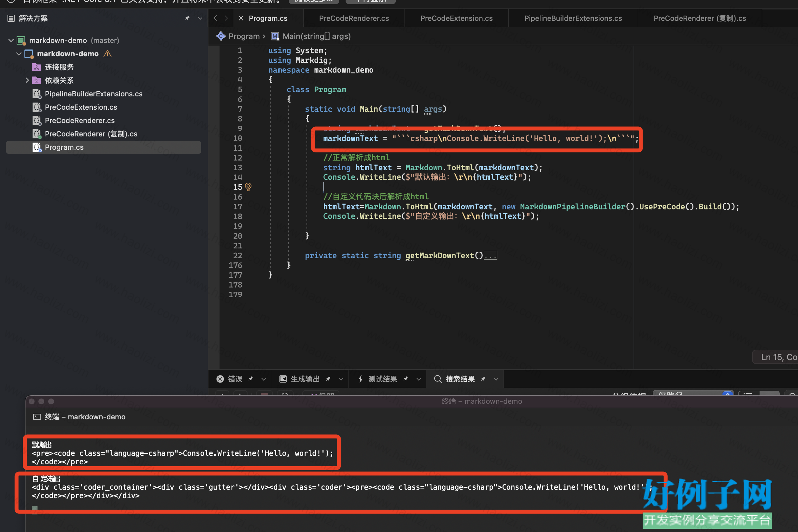The width and height of the screenshot is (798, 532).
Task: Open the Main(string[] args) breadcrumb selector
Action: pyautogui.click(x=316, y=36)
